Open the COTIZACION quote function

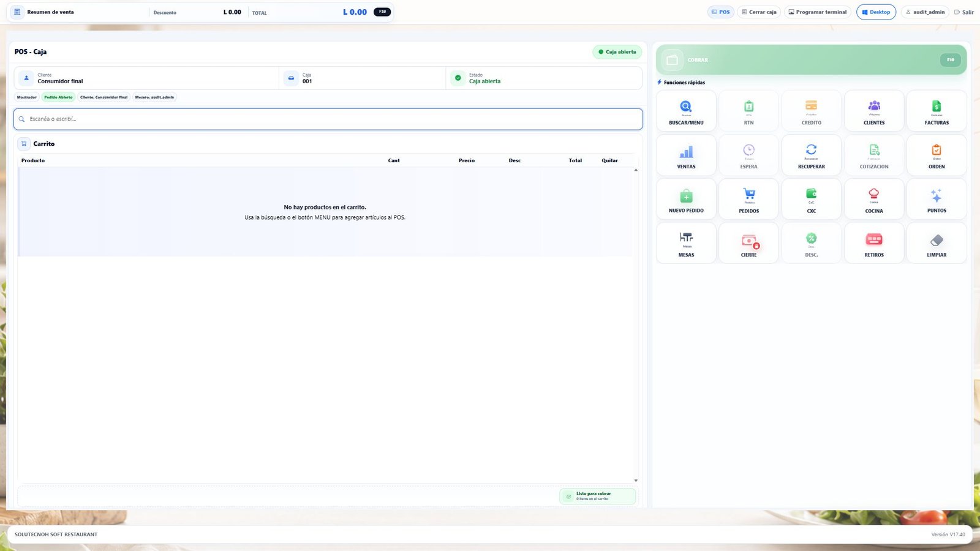coord(874,155)
